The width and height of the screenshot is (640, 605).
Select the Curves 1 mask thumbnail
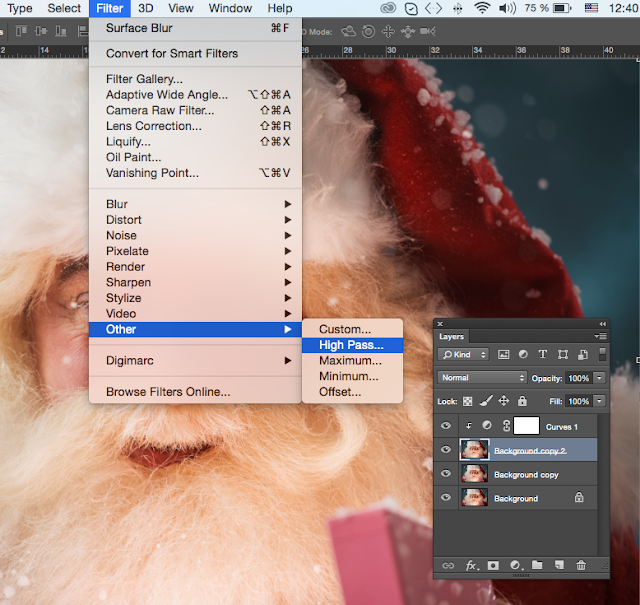click(526, 426)
